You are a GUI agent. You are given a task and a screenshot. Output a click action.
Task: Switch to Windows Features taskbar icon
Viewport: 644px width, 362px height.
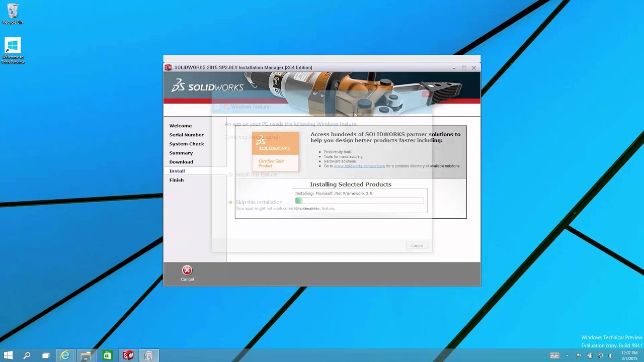click(149, 355)
